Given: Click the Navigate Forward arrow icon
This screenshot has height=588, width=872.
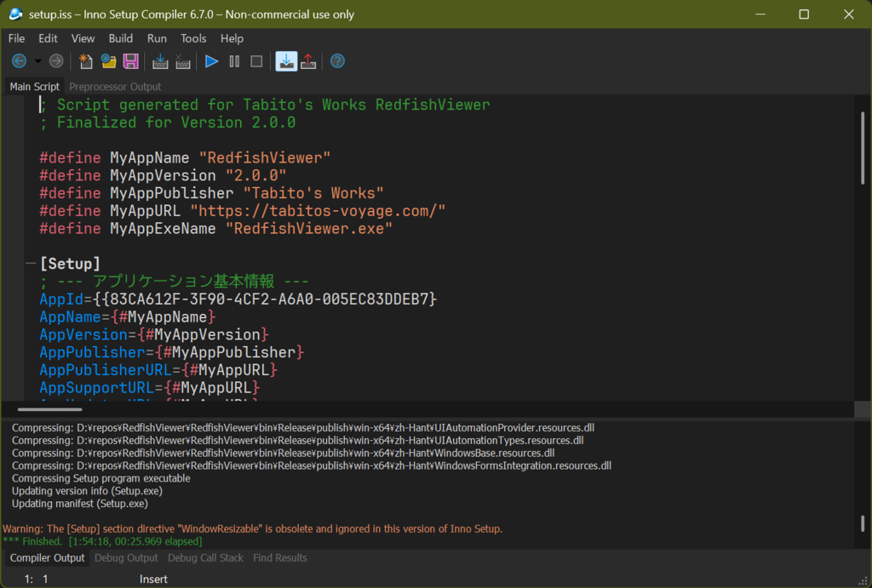Looking at the screenshot, I should coord(56,61).
